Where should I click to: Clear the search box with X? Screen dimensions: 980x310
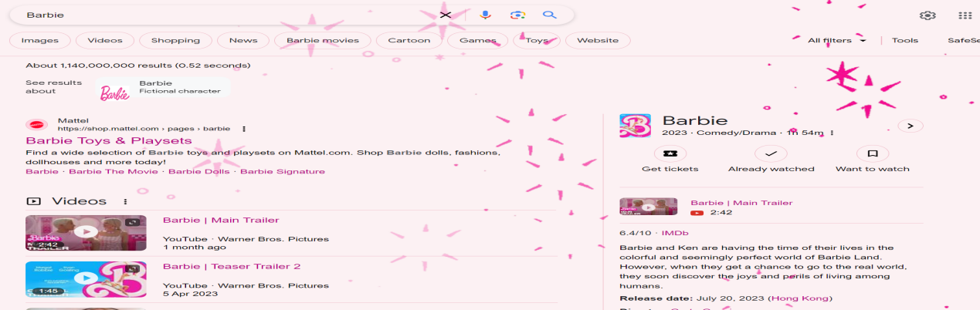point(445,15)
